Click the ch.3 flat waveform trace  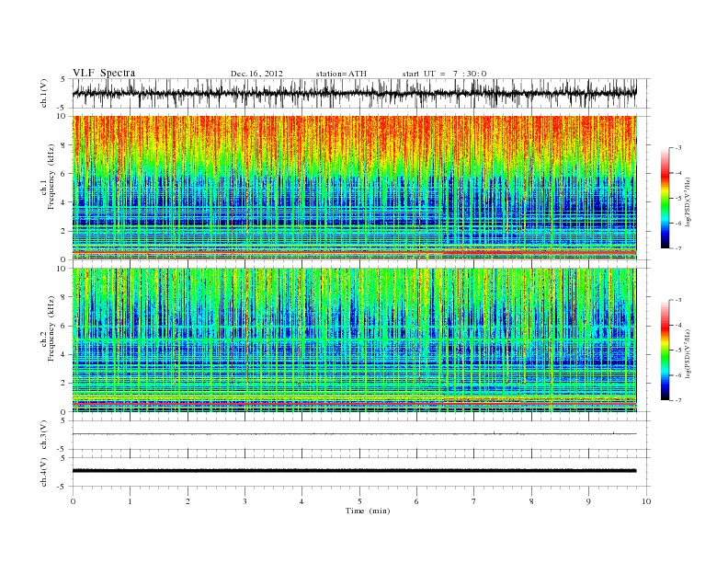355,434
